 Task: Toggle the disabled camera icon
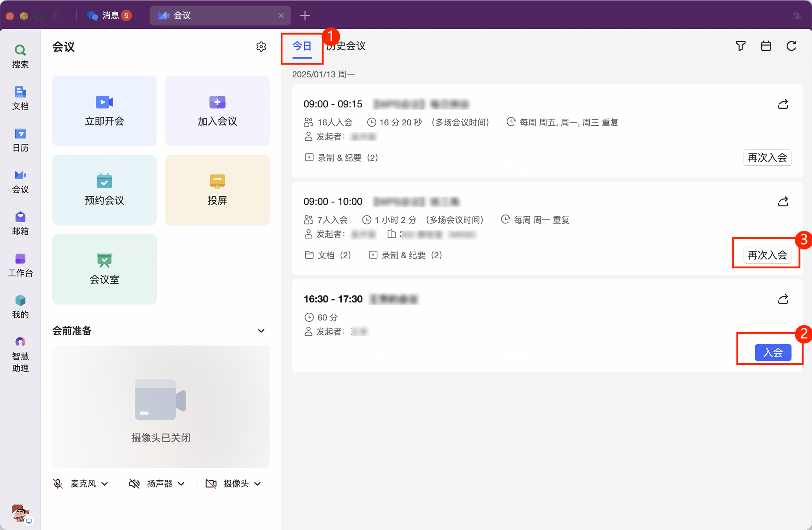click(211, 483)
